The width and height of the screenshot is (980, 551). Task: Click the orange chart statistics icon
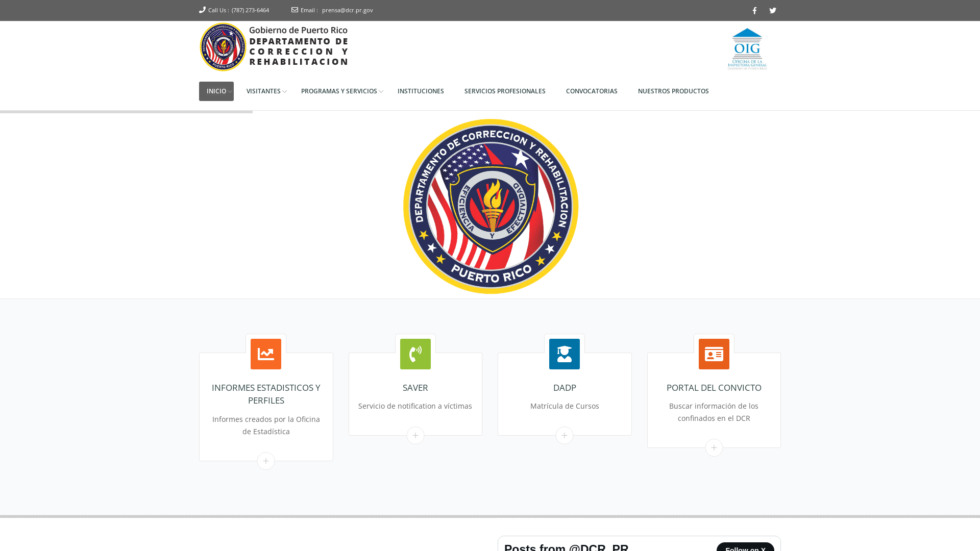tap(266, 354)
